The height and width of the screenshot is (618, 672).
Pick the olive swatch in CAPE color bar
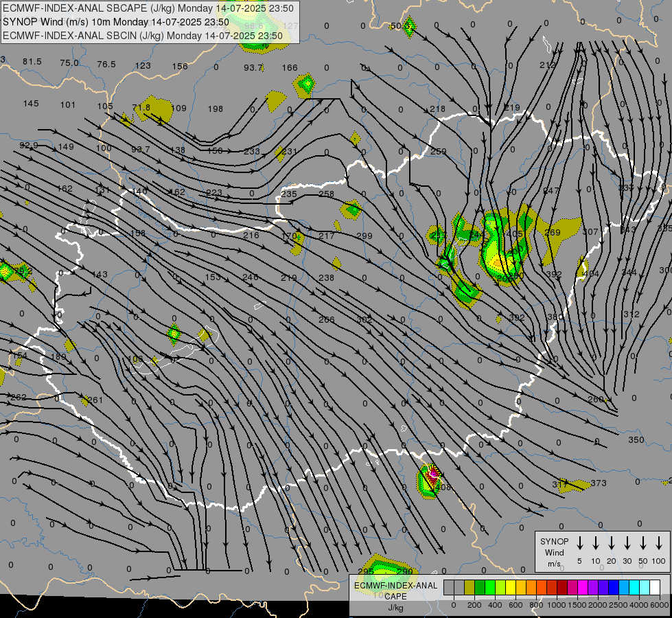pyautogui.click(x=470, y=587)
